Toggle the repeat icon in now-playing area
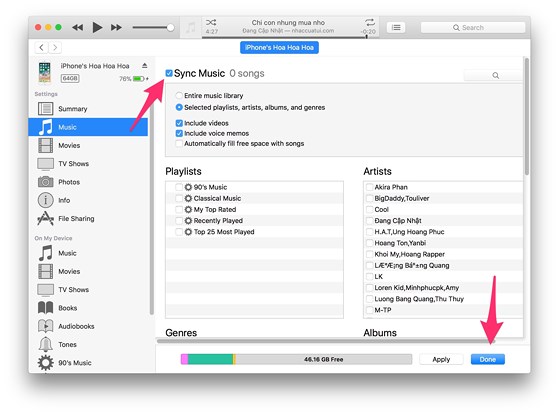The image size is (559, 414). pyautogui.click(x=370, y=22)
